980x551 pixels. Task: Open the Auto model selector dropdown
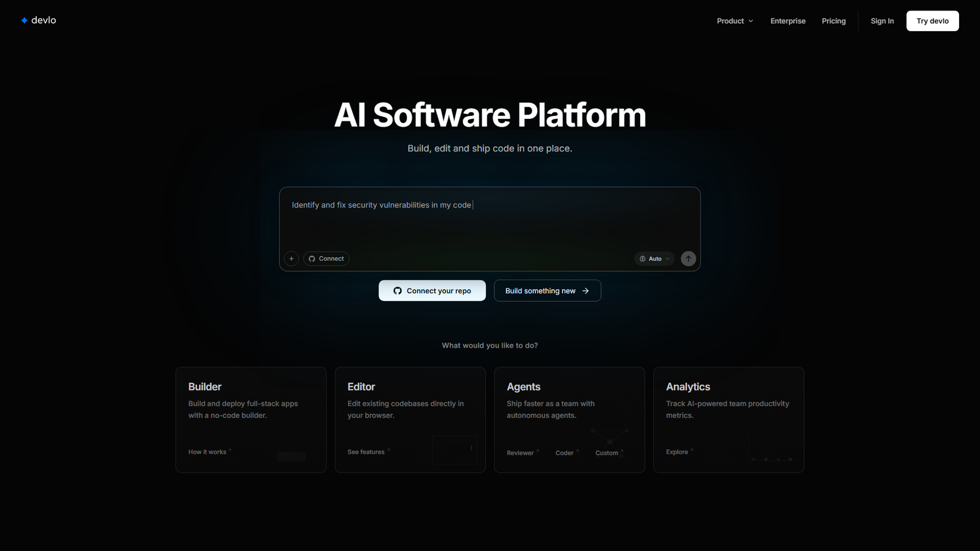pyautogui.click(x=654, y=258)
